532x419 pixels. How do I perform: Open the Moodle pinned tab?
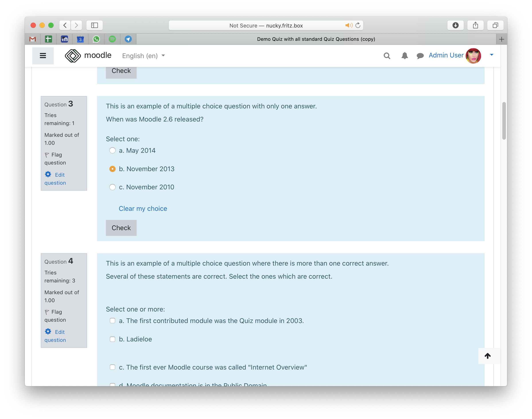tap(64, 39)
